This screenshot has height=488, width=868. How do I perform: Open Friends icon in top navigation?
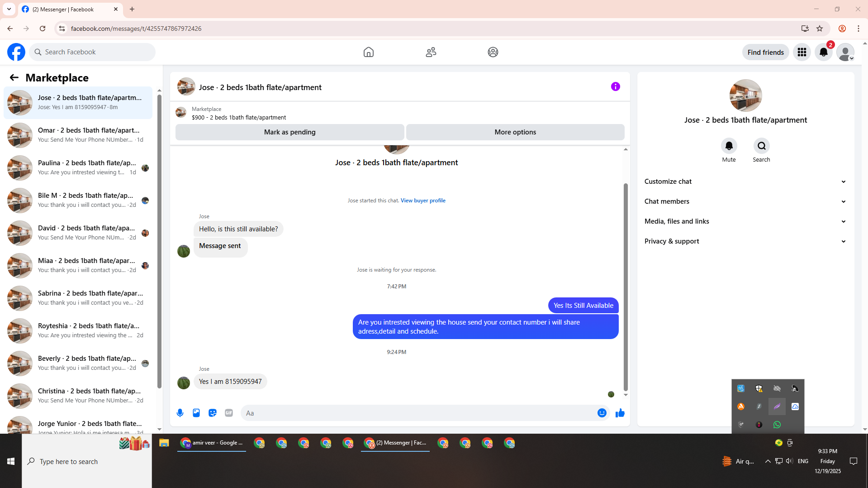(431, 52)
